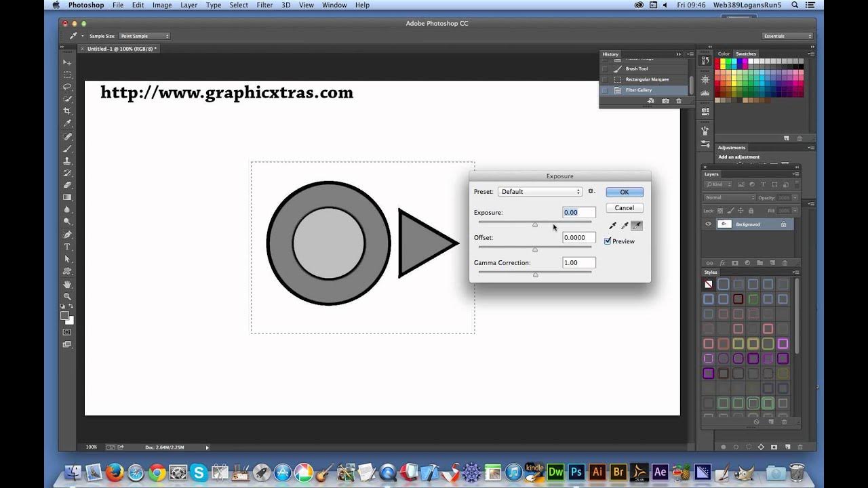Viewport: 868px width, 488px height.
Task: Delete current state in History panel
Action: pos(679,101)
